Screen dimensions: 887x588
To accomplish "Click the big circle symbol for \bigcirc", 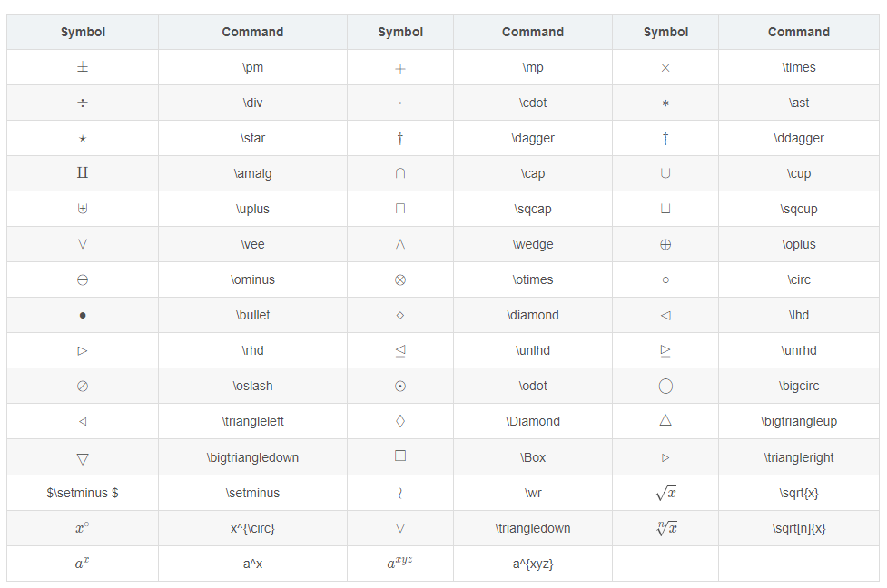I will [665, 387].
